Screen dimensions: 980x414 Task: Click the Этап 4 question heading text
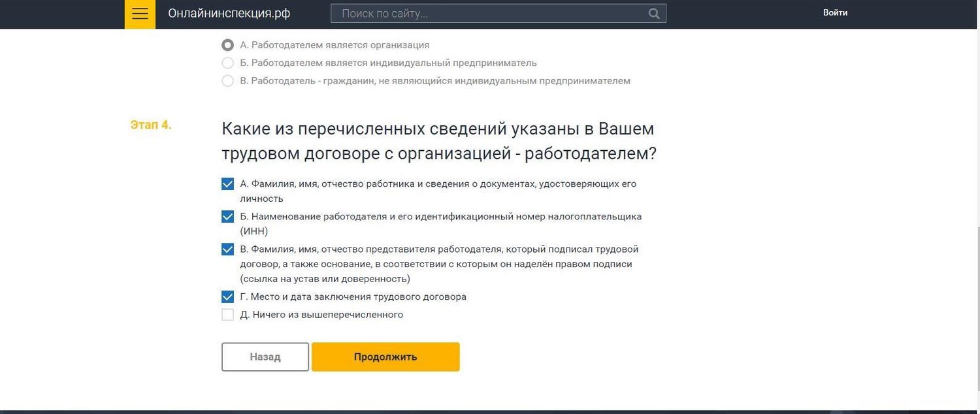tap(439, 141)
